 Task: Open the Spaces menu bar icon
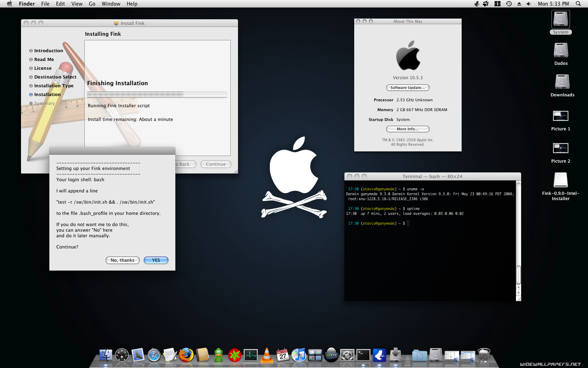pos(497,4)
